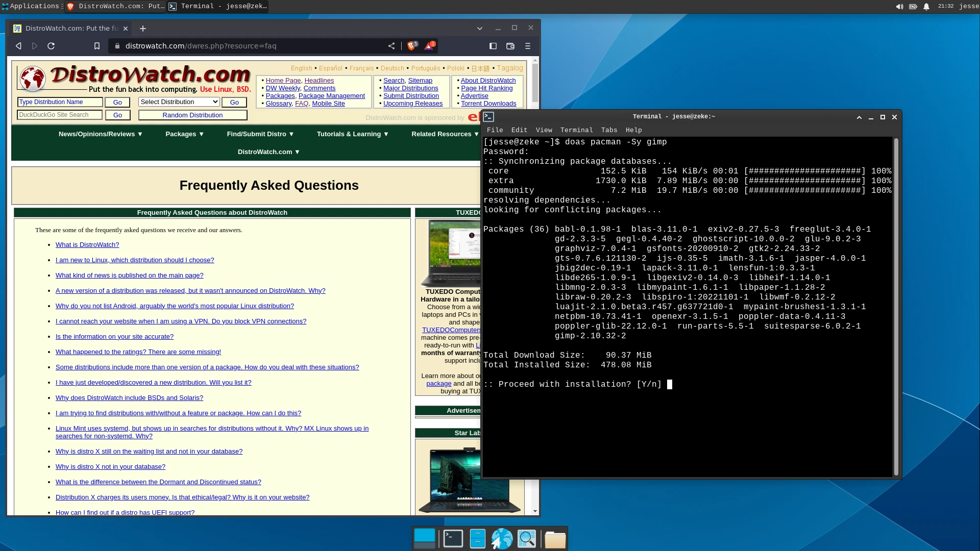The height and width of the screenshot is (551, 980).
Task: Toggle the browser sidebar panel icon
Action: pos(493,46)
